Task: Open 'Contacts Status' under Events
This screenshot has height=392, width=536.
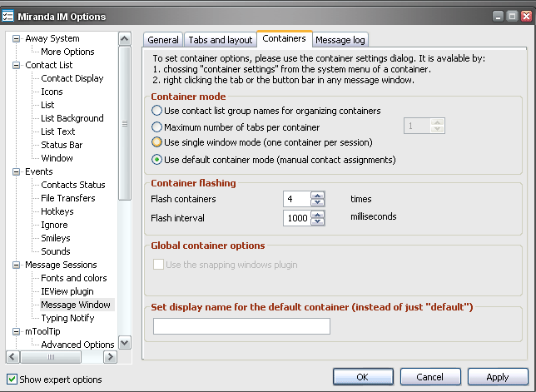Action: pos(73,186)
